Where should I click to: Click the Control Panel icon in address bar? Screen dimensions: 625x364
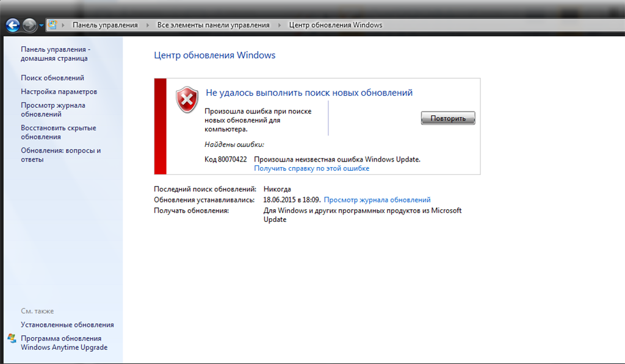tap(52, 24)
